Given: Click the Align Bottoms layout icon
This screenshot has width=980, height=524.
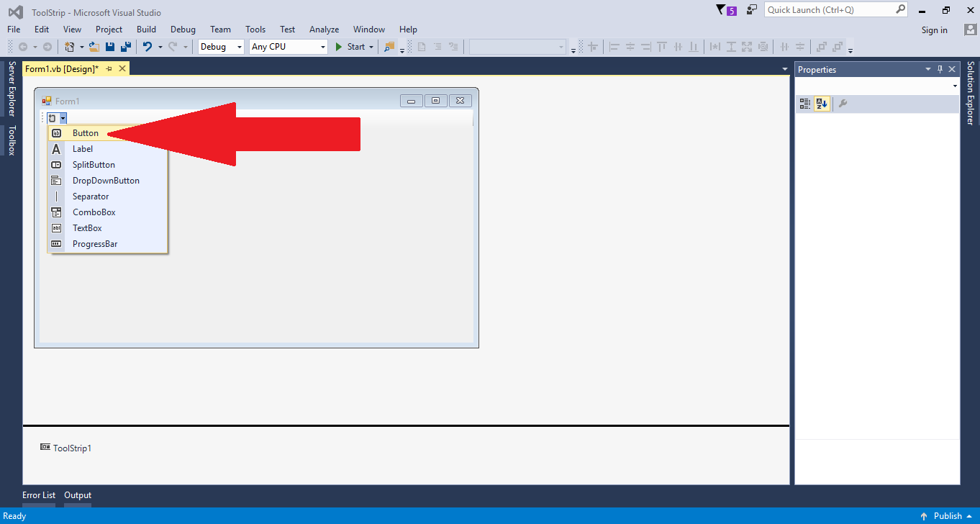Looking at the screenshot, I should point(694,47).
